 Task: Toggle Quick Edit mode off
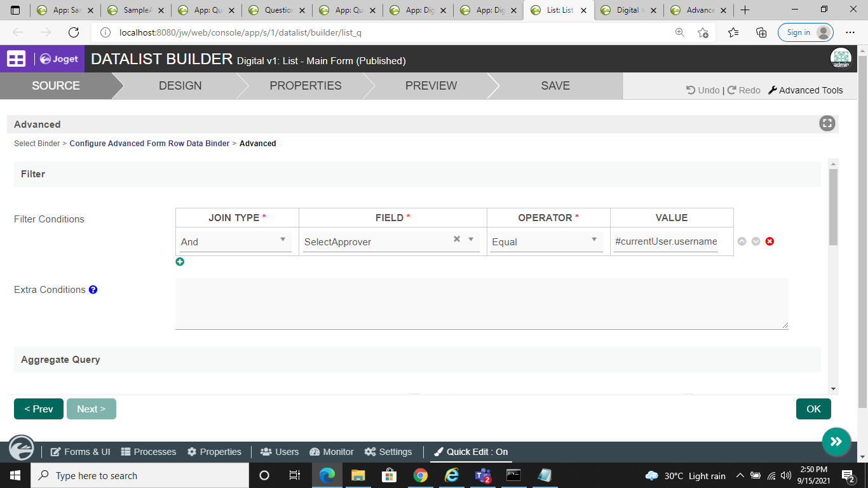tap(471, 452)
